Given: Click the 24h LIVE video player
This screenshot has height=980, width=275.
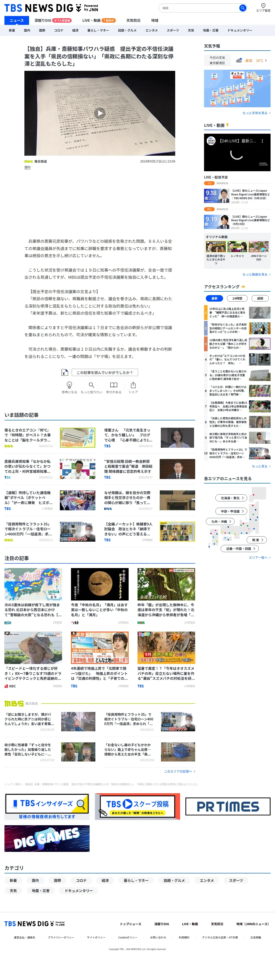Looking at the screenshot, I should 237,152.
